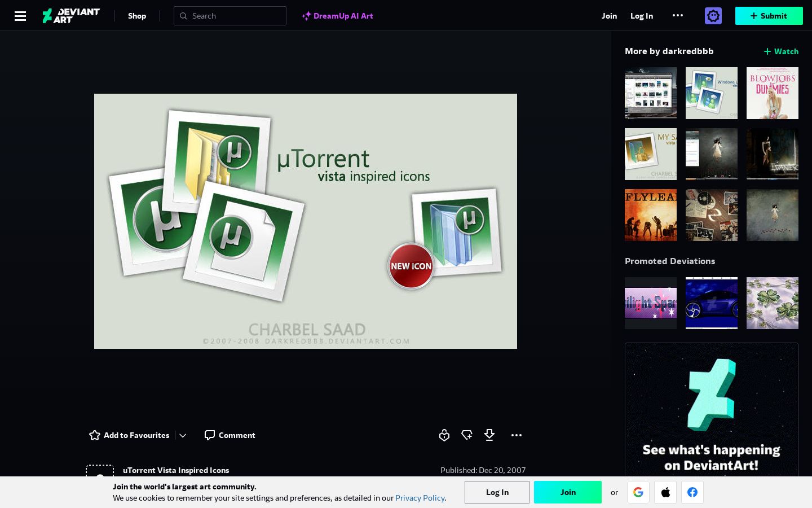This screenshot has height=508, width=812.
Task: Click the download arrow icon
Action: pos(489,435)
